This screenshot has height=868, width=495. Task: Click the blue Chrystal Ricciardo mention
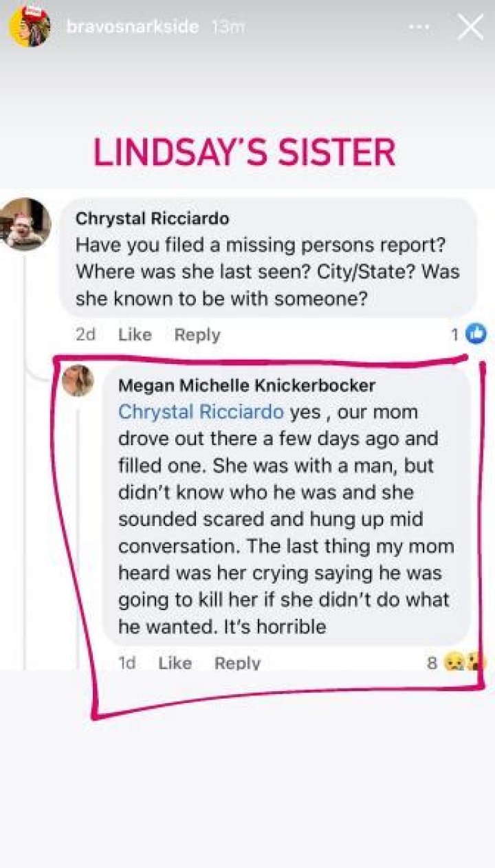click(201, 412)
